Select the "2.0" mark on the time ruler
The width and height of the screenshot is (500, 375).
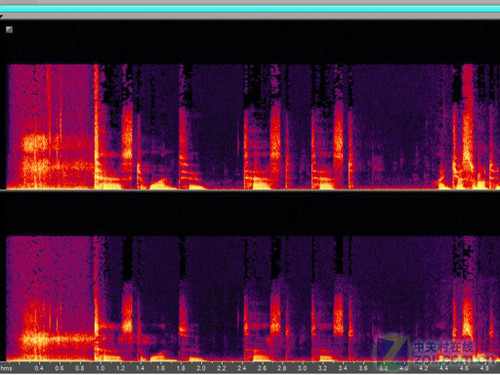[201, 368]
